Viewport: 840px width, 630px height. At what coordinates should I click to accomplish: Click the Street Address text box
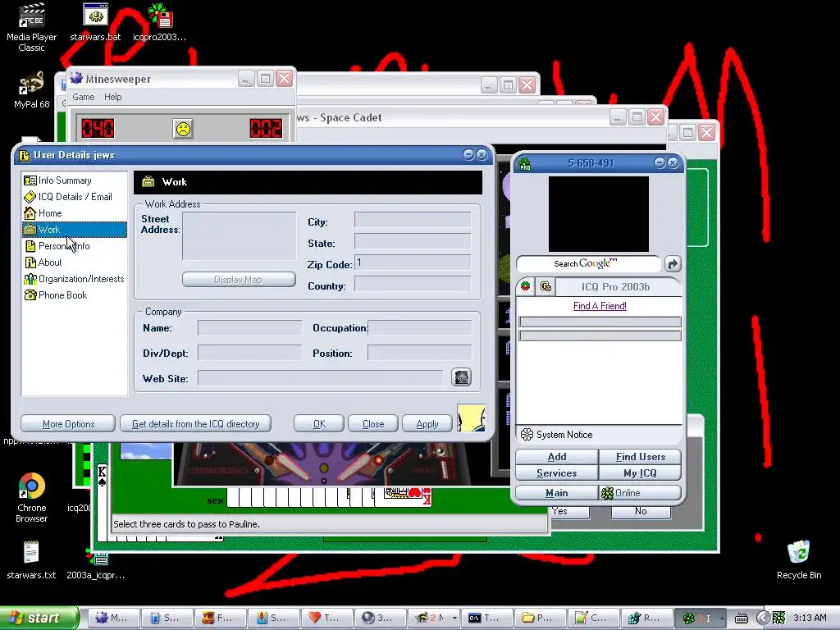239,235
